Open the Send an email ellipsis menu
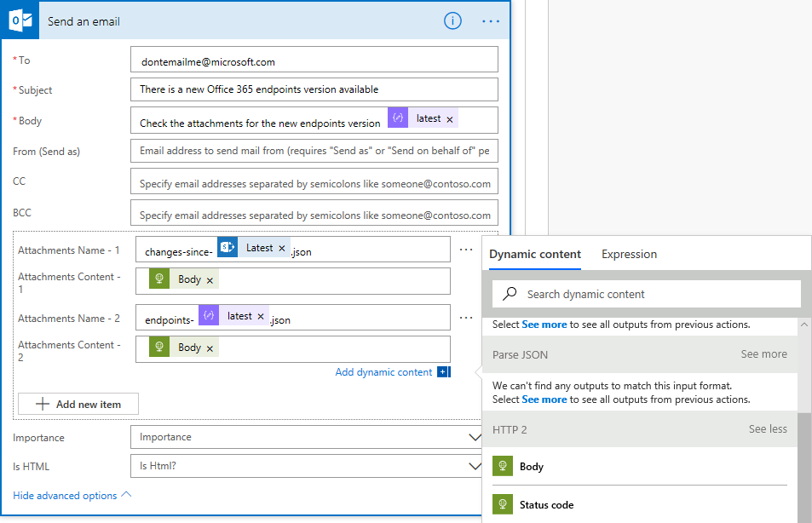The width and height of the screenshot is (812, 523). [491, 20]
